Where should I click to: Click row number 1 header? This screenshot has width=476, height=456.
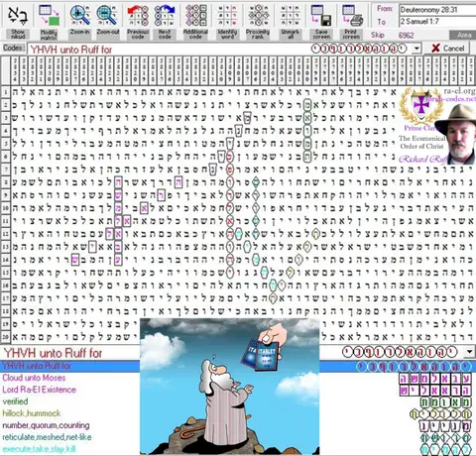click(x=6, y=92)
